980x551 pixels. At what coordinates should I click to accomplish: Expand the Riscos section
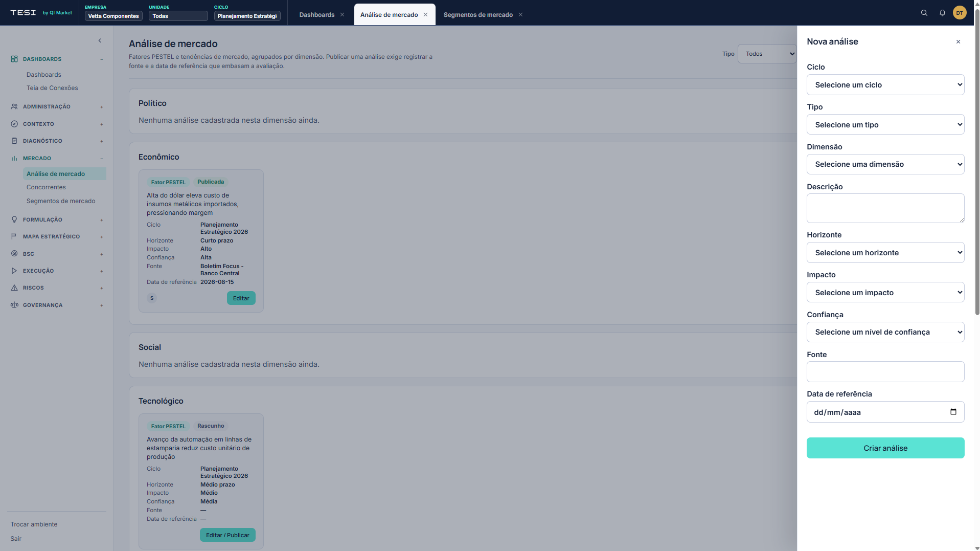pyautogui.click(x=102, y=288)
